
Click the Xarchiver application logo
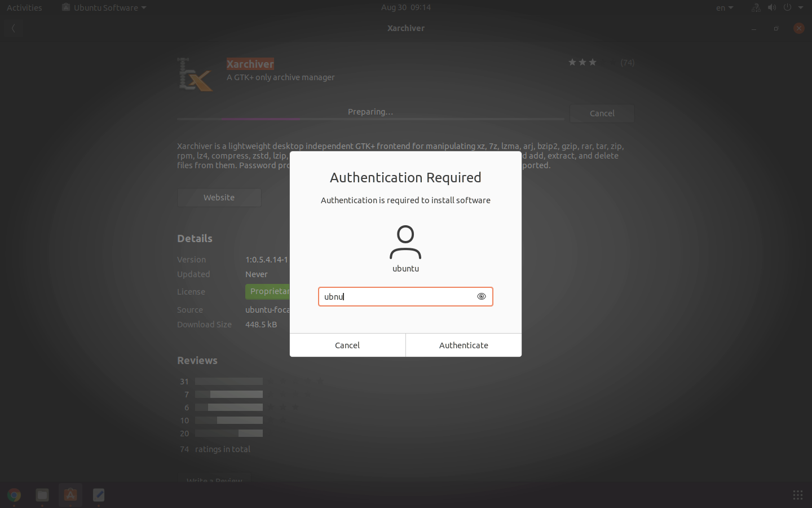(195, 75)
